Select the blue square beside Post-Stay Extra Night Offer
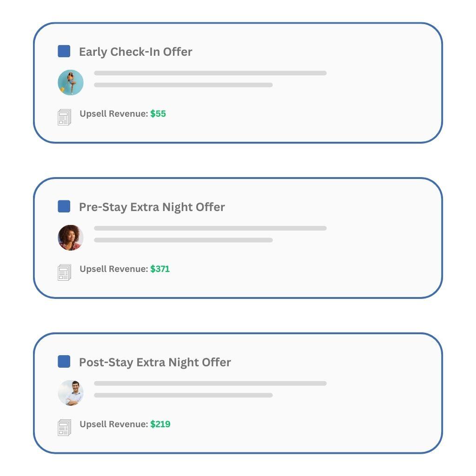The width and height of the screenshot is (476, 476). 63,362
